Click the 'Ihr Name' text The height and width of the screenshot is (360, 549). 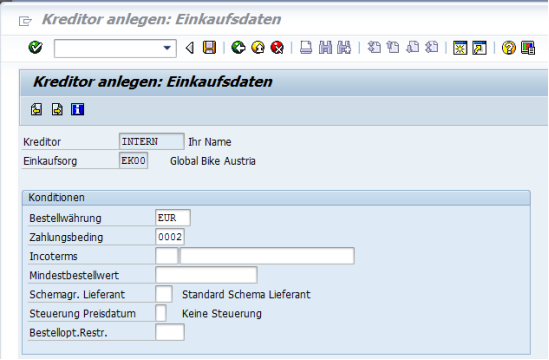(210, 142)
